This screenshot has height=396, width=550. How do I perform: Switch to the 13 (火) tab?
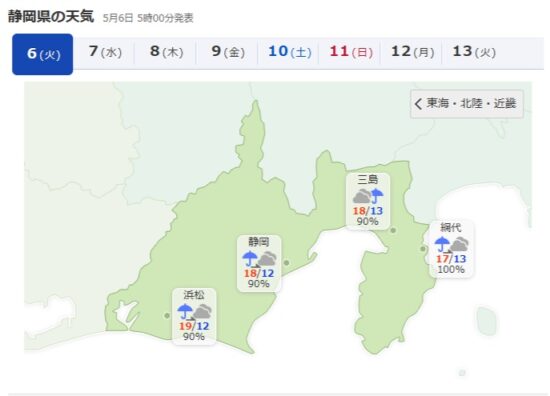click(x=473, y=52)
